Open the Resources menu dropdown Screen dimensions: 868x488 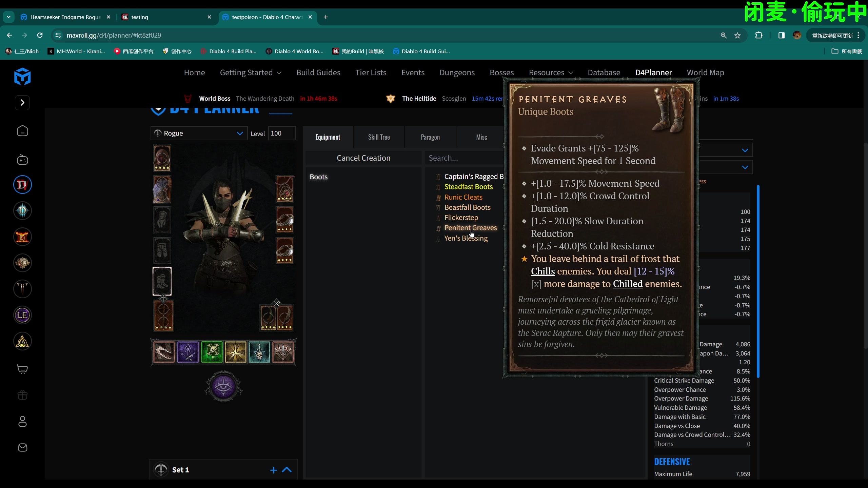[551, 73]
